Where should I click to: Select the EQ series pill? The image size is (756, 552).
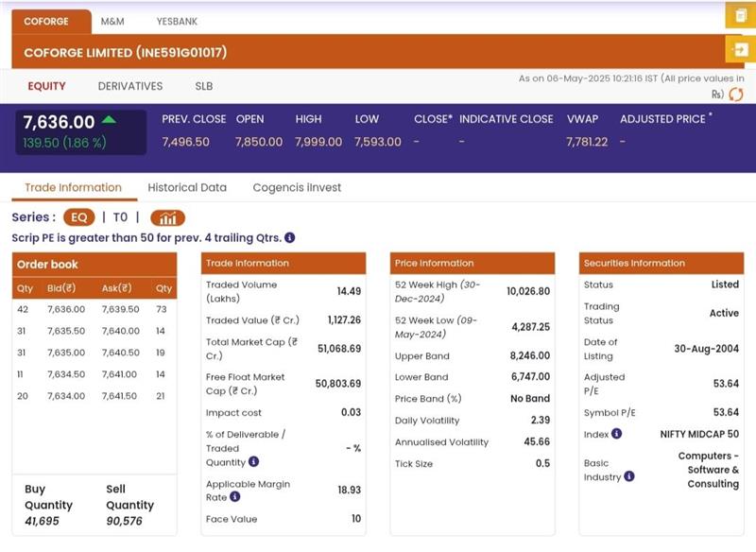(78, 217)
